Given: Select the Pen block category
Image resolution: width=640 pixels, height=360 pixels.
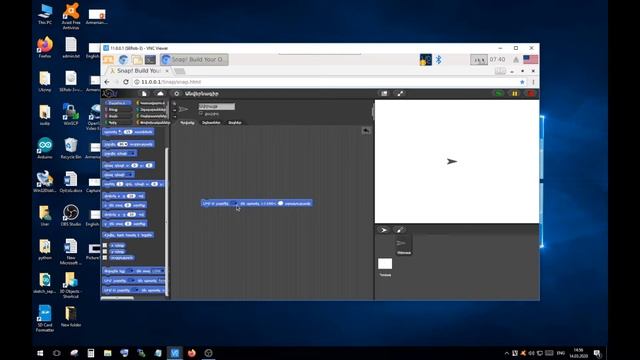Looking at the screenshot, I should [119, 122].
